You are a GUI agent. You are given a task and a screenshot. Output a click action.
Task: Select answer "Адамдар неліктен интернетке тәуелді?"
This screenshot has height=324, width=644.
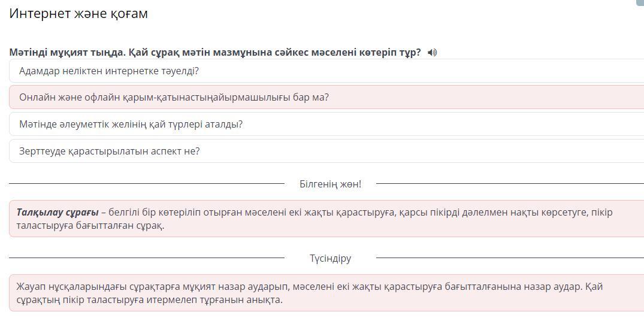[x=109, y=71]
